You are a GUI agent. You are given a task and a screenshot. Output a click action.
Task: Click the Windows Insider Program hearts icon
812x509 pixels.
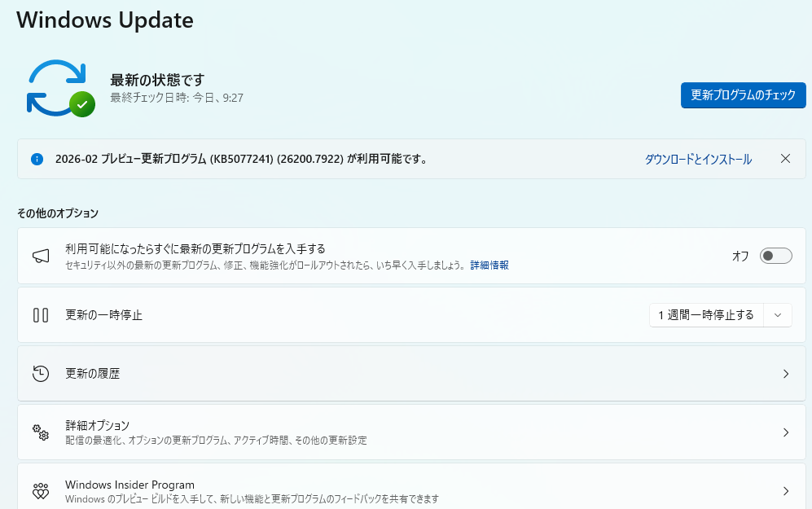tap(41, 491)
